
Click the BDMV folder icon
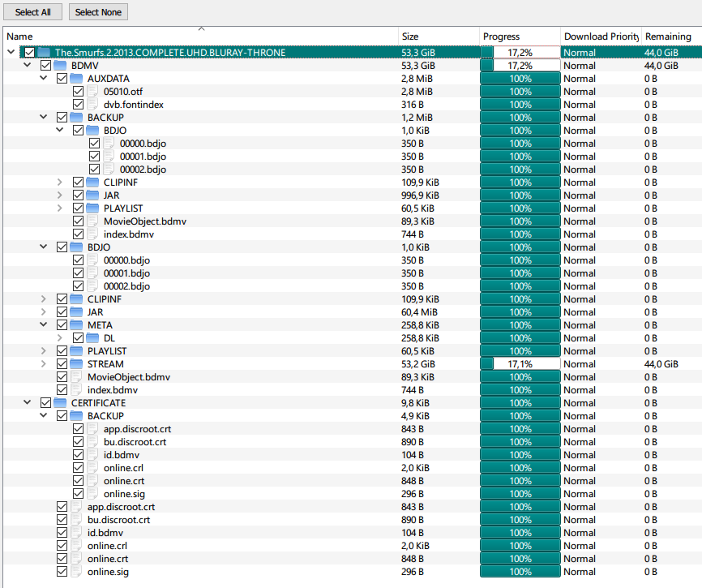59,66
